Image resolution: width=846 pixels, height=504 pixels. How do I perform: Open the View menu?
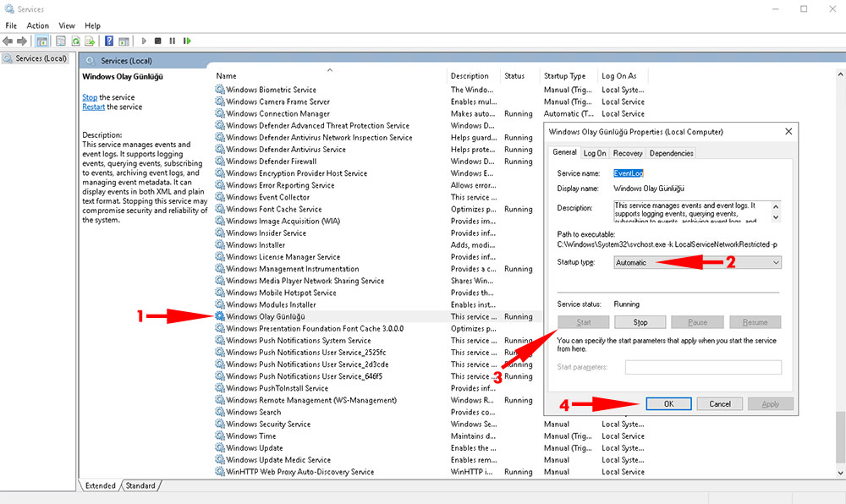[67, 25]
